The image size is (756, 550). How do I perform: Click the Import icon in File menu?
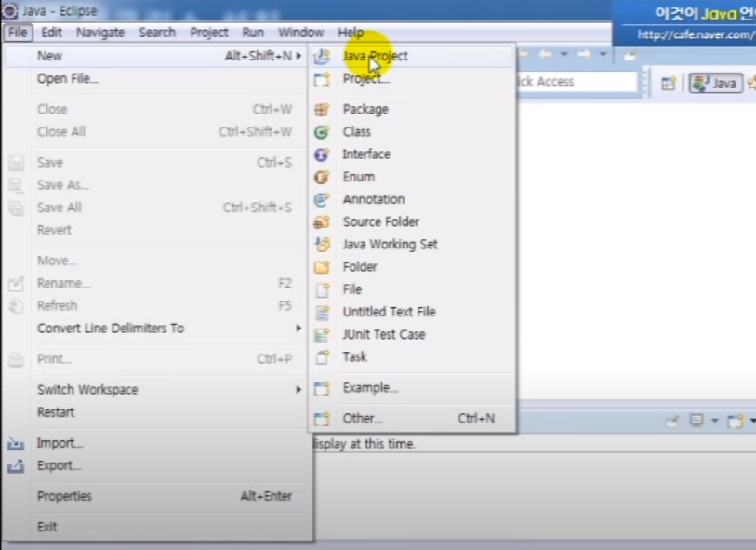pyautogui.click(x=16, y=443)
